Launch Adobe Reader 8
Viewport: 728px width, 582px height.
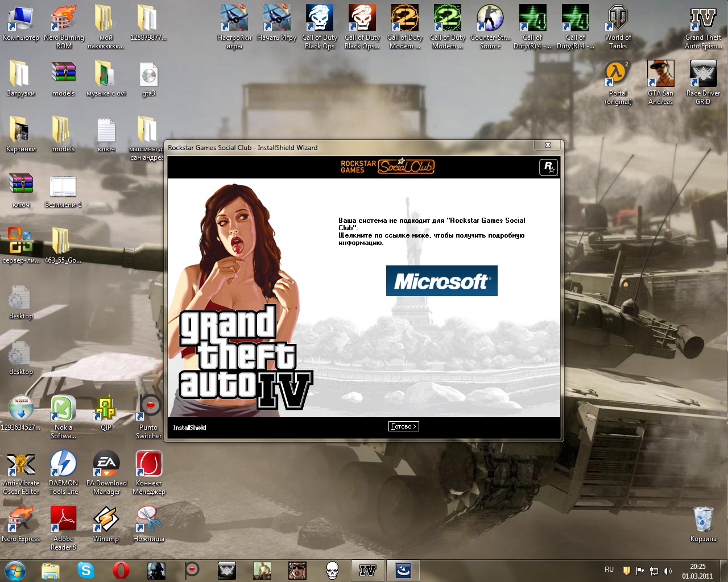click(x=64, y=527)
